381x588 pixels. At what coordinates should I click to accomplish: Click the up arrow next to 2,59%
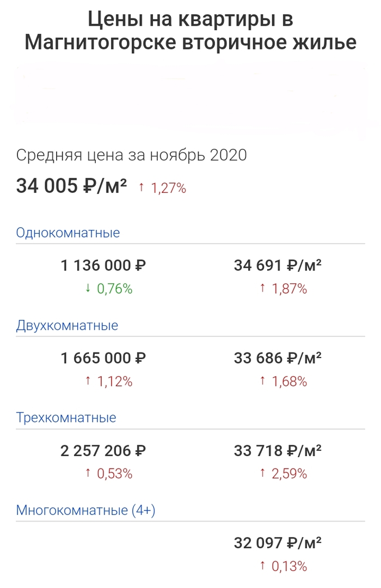pos(262,474)
